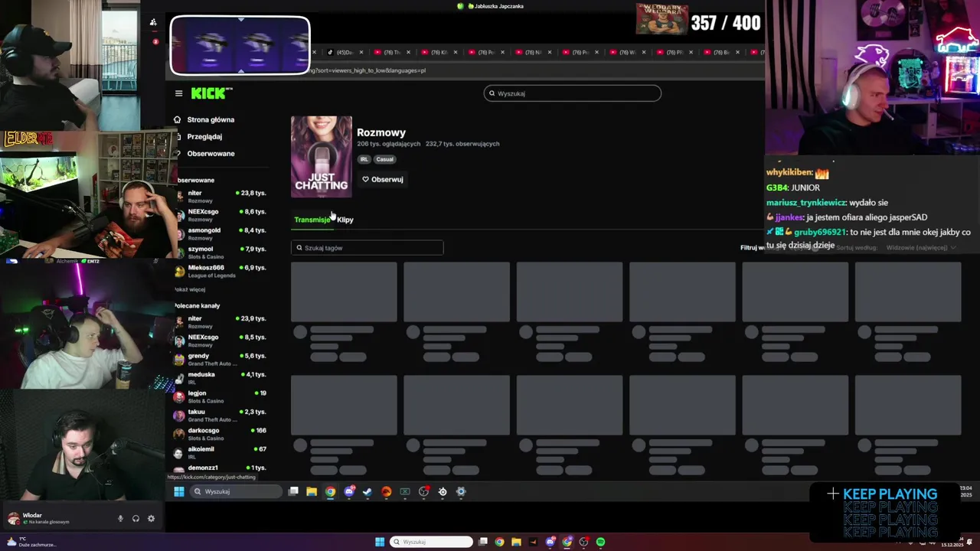Expand followed list with Pokaż więcej
Viewport: 980px width, 551px height.
(190, 289)
